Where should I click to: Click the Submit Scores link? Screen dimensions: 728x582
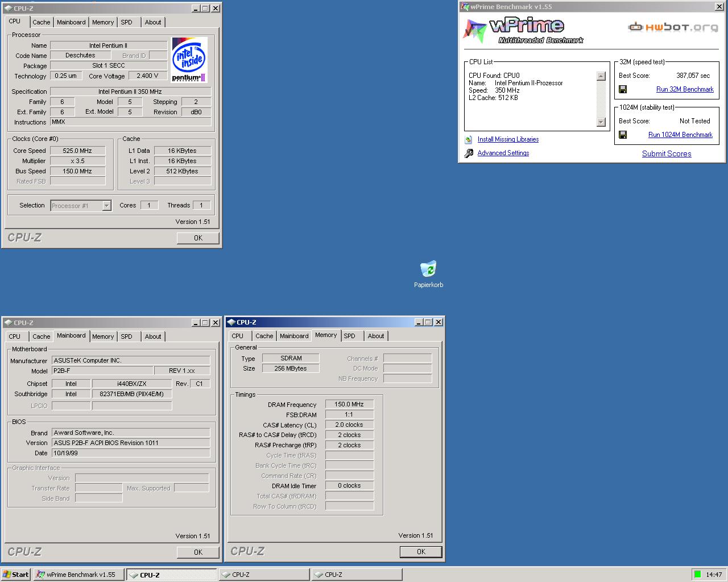coord(667,153)
